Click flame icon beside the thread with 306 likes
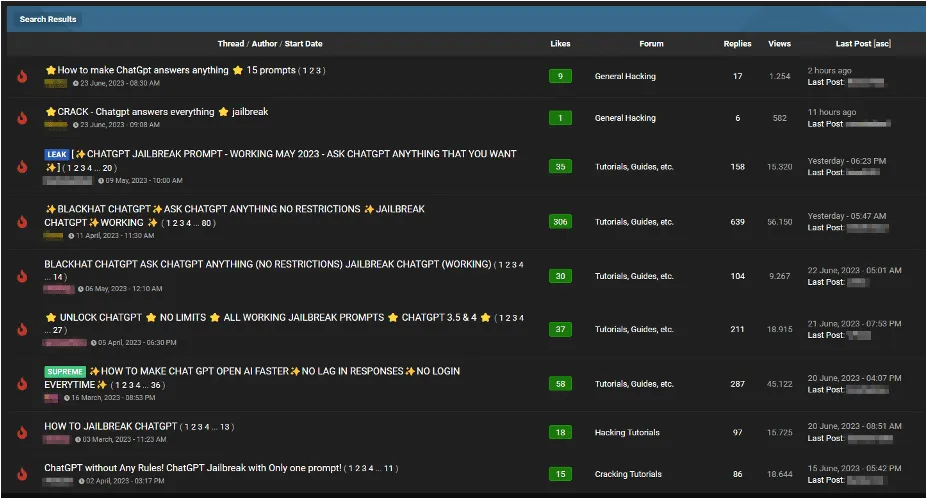This screenshot has height=499, width=927. [22, 222]
